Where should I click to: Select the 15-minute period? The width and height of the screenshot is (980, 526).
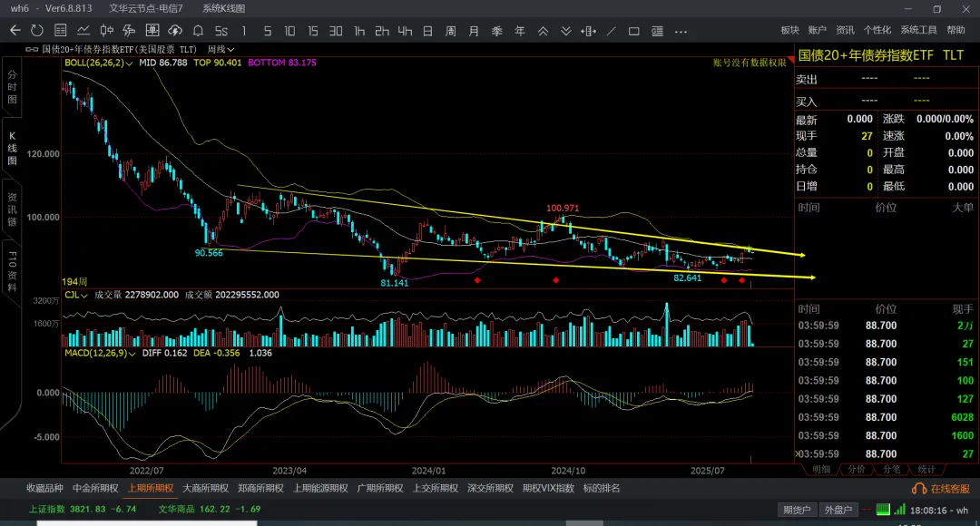pos(312,31)
